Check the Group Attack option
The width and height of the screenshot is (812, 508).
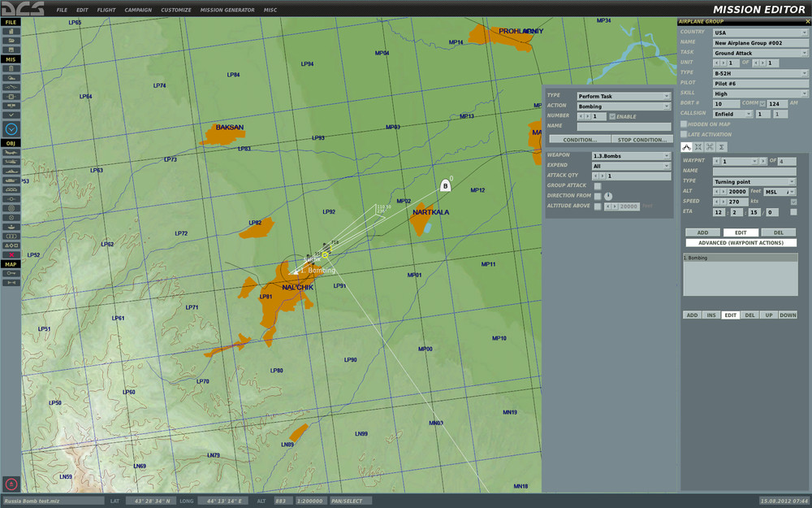pos(598,186)
